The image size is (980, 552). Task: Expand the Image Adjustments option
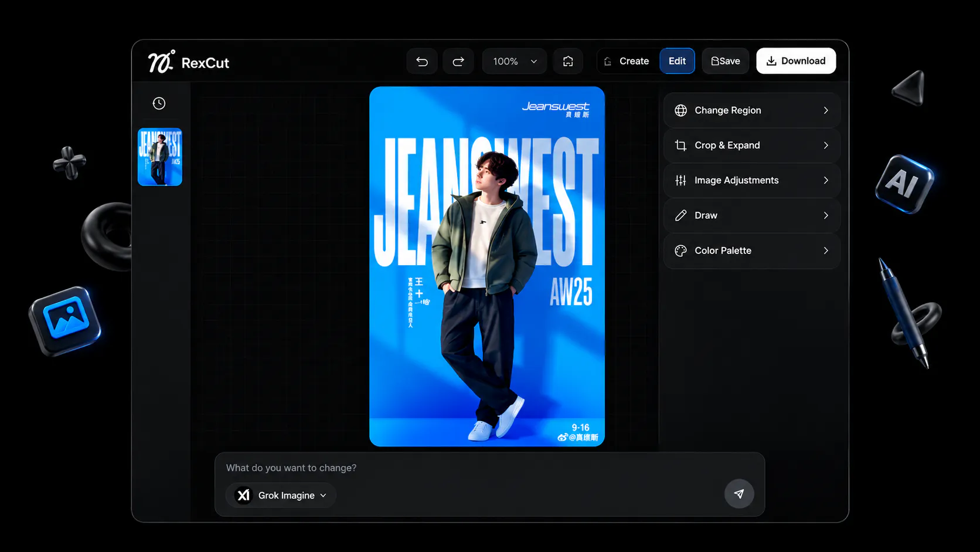point(752,180)
